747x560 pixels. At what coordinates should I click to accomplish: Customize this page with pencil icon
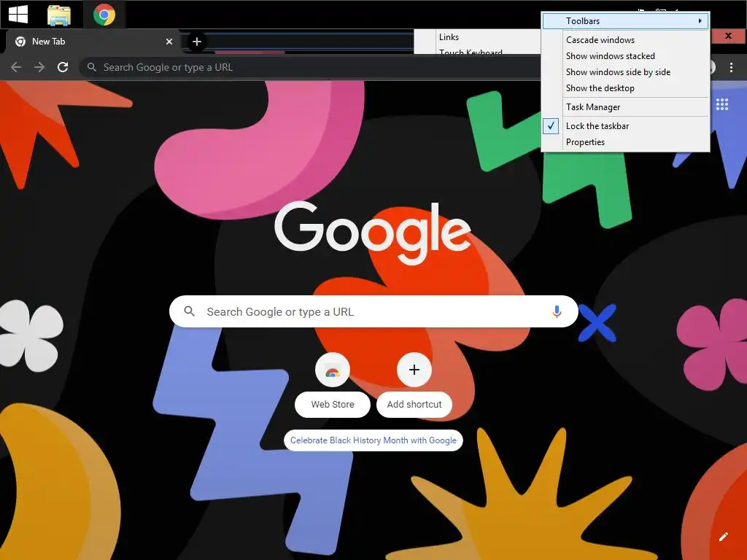723,537
